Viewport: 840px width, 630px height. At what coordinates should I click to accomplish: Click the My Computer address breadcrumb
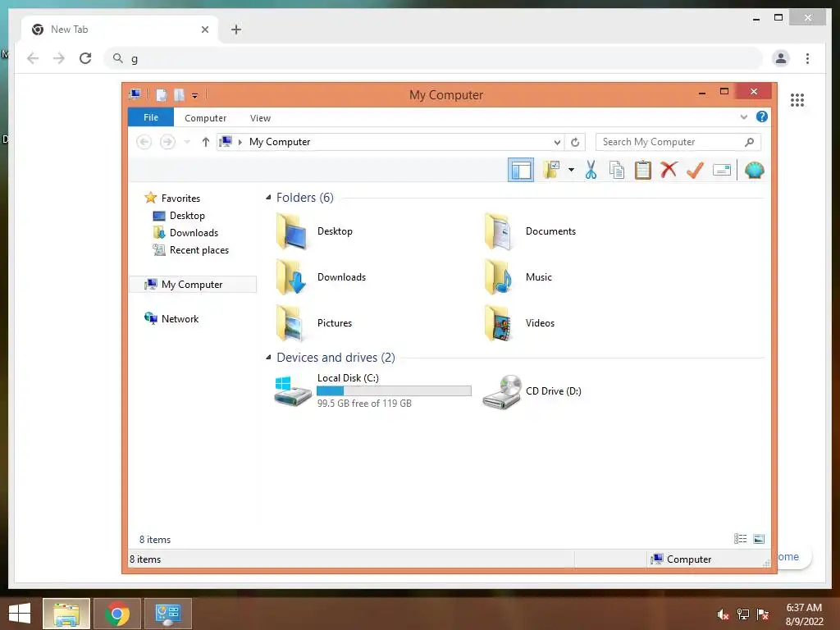coord(280,142)
